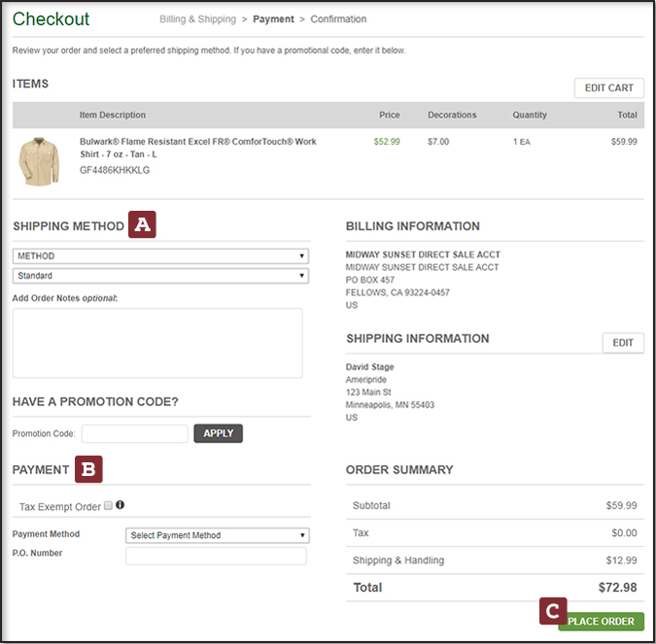Select the Payment breadcrumb step
Screen dimensions: 656x644
coord(273,19)
